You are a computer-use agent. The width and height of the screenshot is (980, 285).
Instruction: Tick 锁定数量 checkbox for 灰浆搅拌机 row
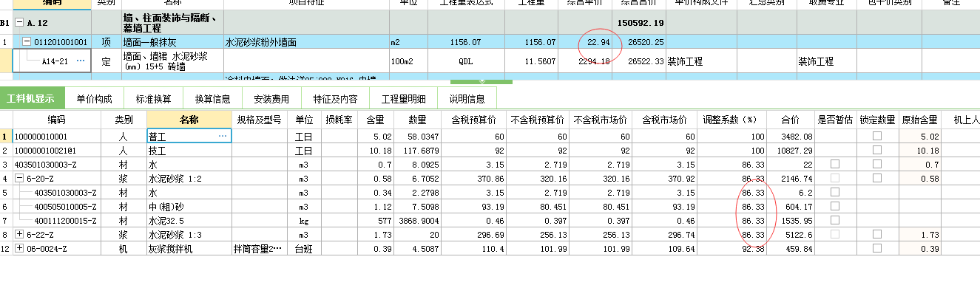[877, 249]
